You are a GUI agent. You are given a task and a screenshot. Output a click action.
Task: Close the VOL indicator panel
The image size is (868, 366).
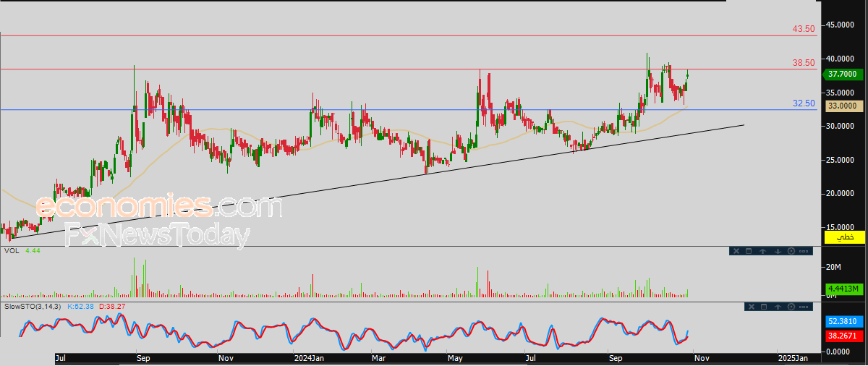point(736,251)
